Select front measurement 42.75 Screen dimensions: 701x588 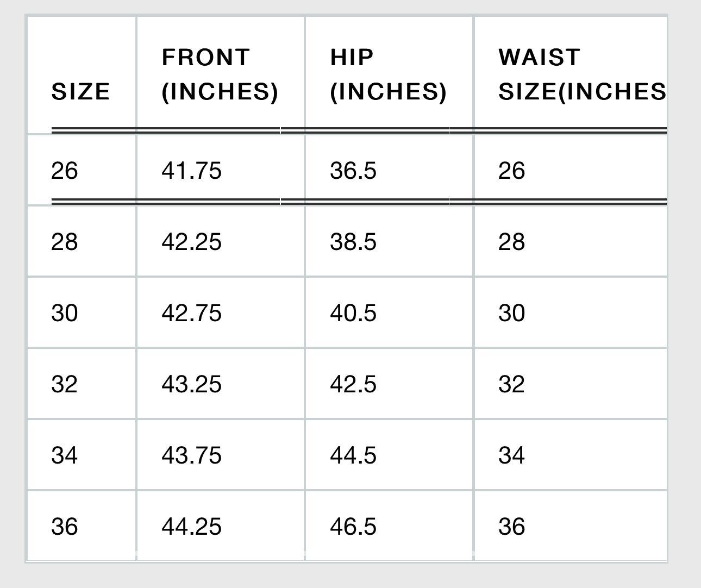pyautogui.click(x=191, y=313)
